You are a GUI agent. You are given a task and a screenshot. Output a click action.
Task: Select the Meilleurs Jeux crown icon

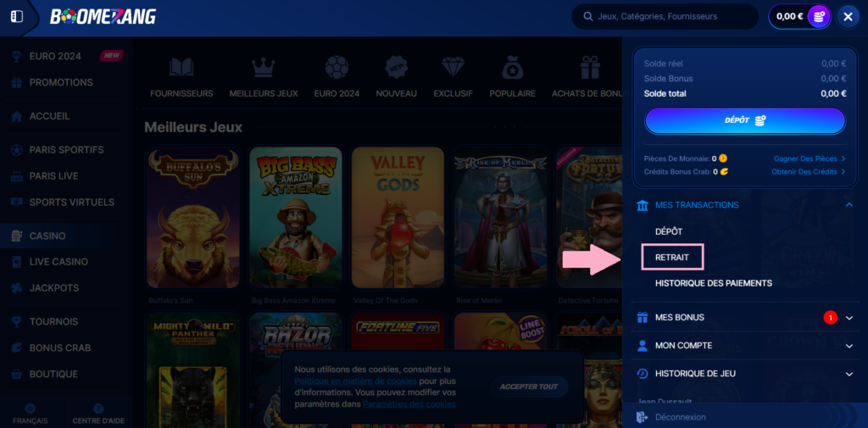point(264,69)
